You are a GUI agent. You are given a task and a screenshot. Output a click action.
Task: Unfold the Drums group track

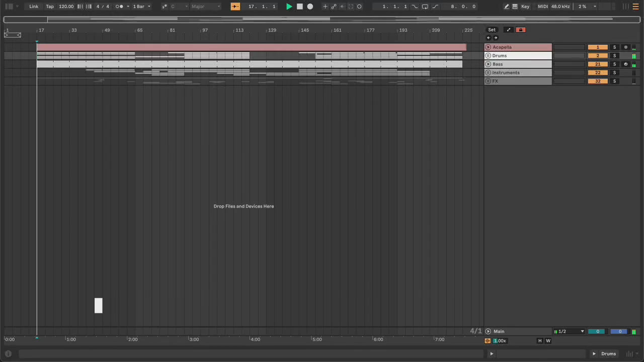tap(488, 56)
